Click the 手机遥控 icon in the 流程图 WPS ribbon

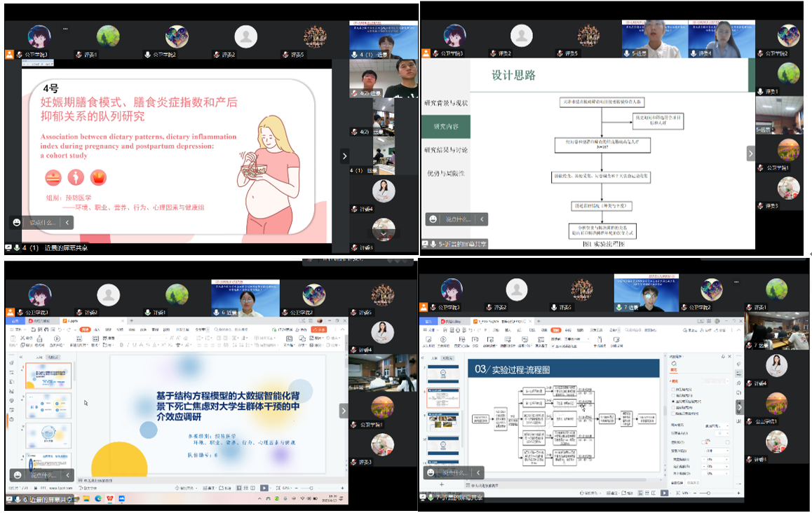600,341
